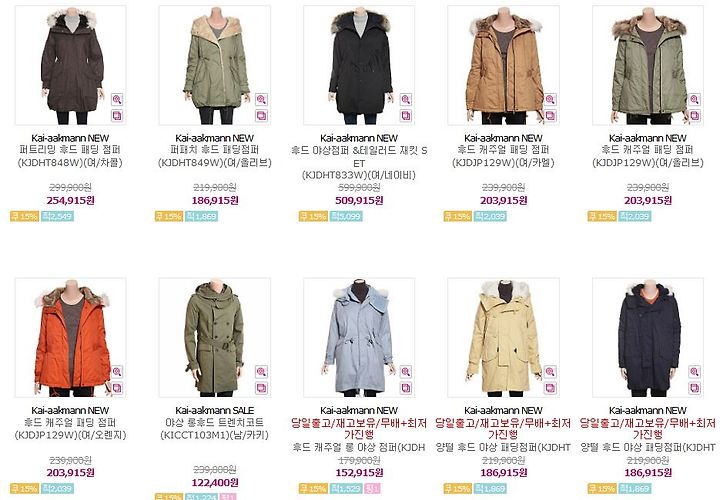Click the 254,915원 sale price
Screen dimensions: 720x500
click(x=70, y=200)
